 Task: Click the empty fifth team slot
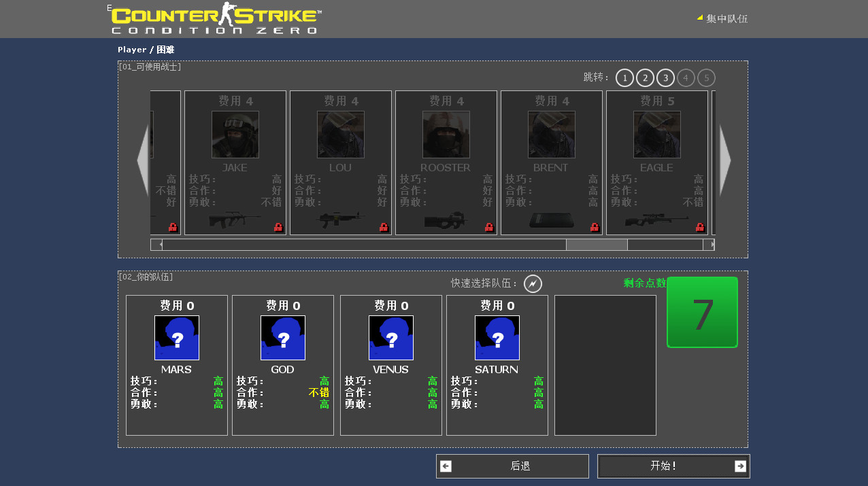tap(605, 364)
